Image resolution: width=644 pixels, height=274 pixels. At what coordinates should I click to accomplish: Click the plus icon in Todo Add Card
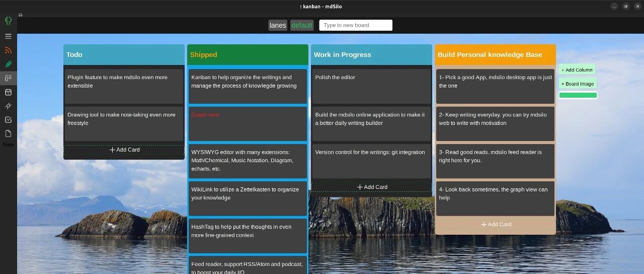[x=112, y=150]
